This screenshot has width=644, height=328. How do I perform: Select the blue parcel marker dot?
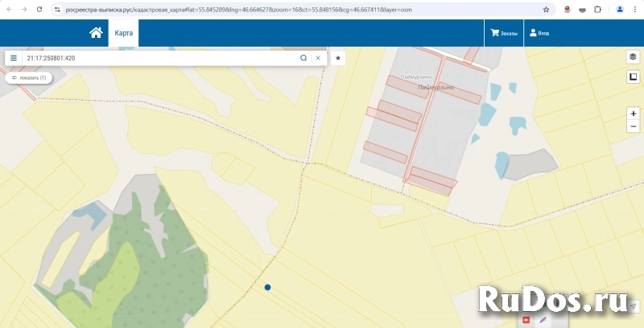[x=267, y=287]
